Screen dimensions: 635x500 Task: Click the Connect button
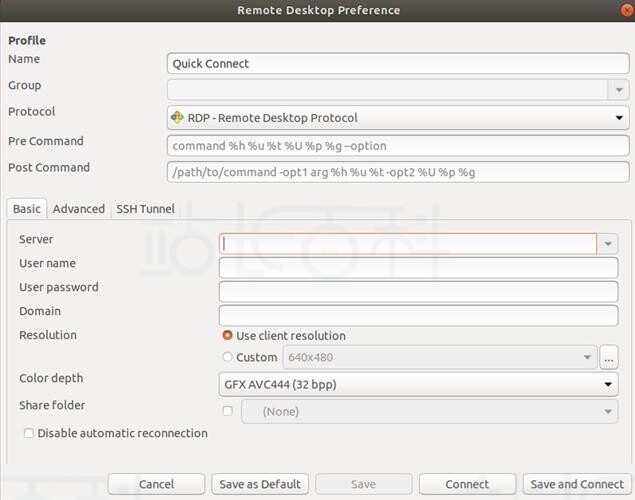point(467,484)
